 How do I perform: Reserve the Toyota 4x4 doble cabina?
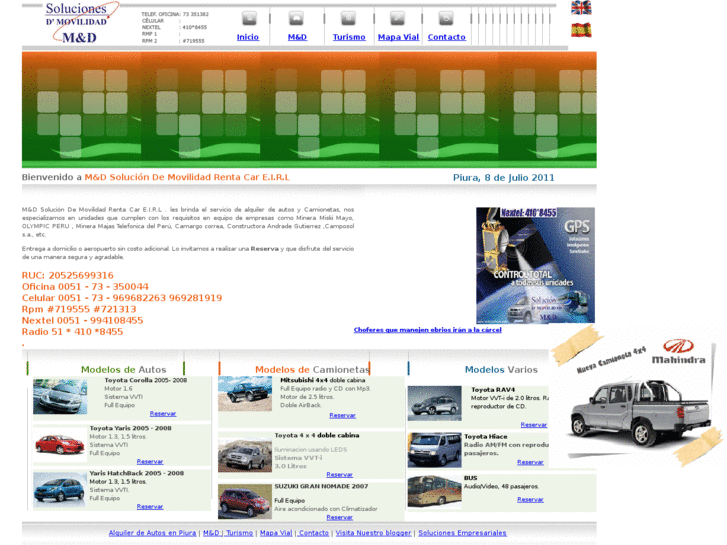click(339, 474)
